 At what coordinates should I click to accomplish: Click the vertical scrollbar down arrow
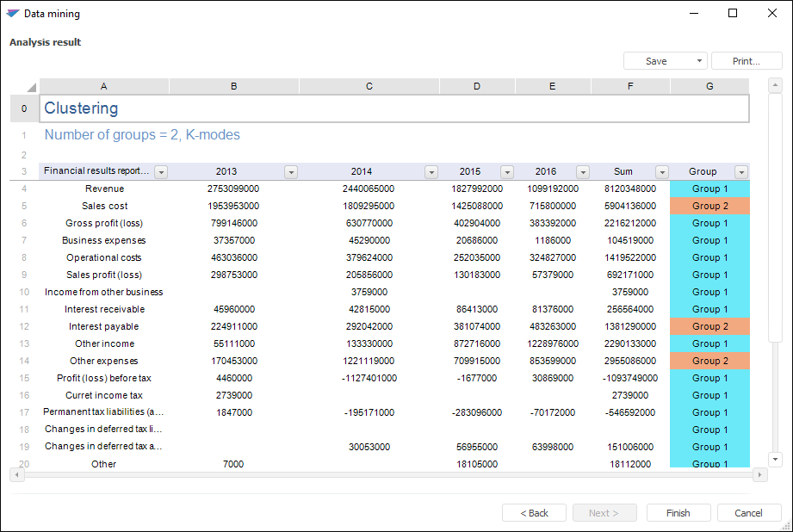point(775,460)
